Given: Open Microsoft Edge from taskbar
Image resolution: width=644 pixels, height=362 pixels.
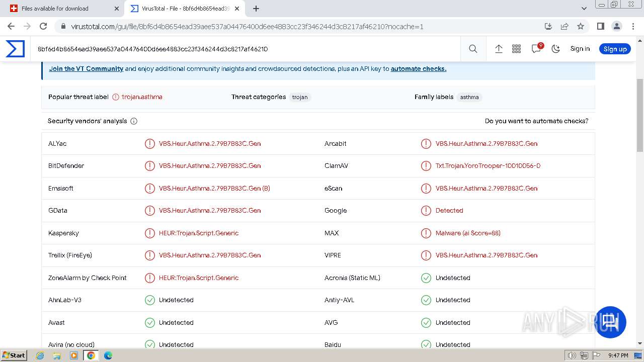Looking at the screenshot, I should pos(108,355).
